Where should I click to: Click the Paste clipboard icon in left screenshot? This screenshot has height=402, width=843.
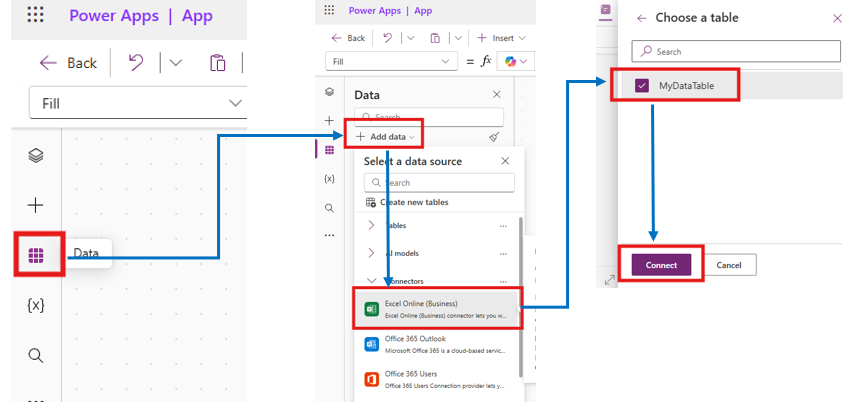[217, 63]
